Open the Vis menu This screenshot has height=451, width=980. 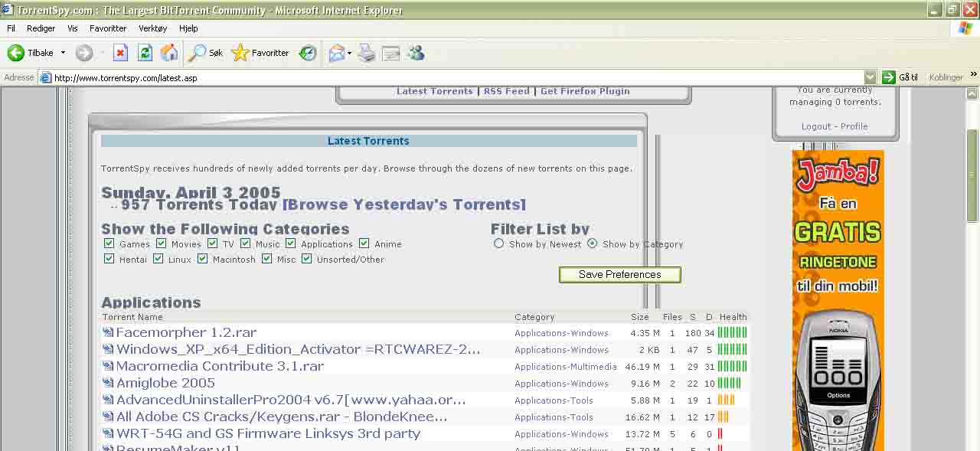pyautogui.click(x=73, y=28)
